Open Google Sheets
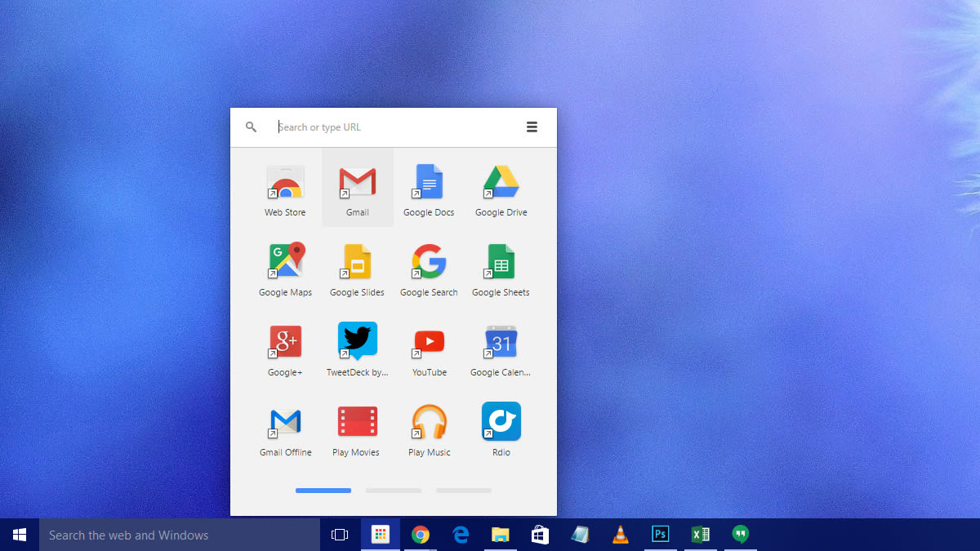Viewport: 980px width, 551px height. (x=501, y=261)
